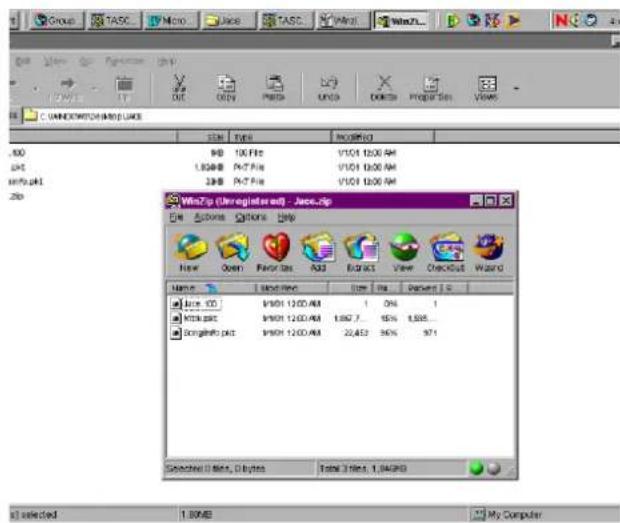620x523 pixels.
Task: Sort WinZip list by Size column
Action: [350, 288]
